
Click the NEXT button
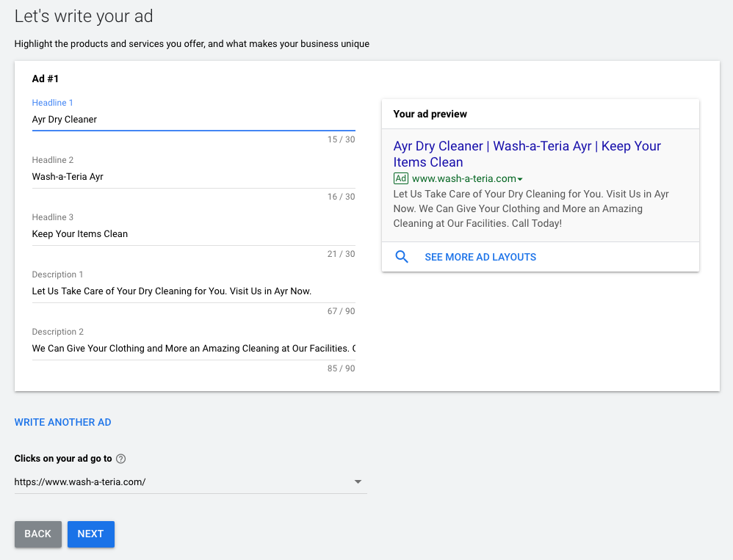point(90,534)
